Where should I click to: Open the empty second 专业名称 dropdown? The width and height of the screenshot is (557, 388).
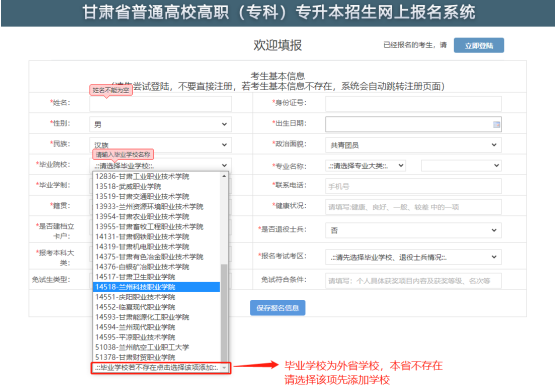(x=461, y=166)
